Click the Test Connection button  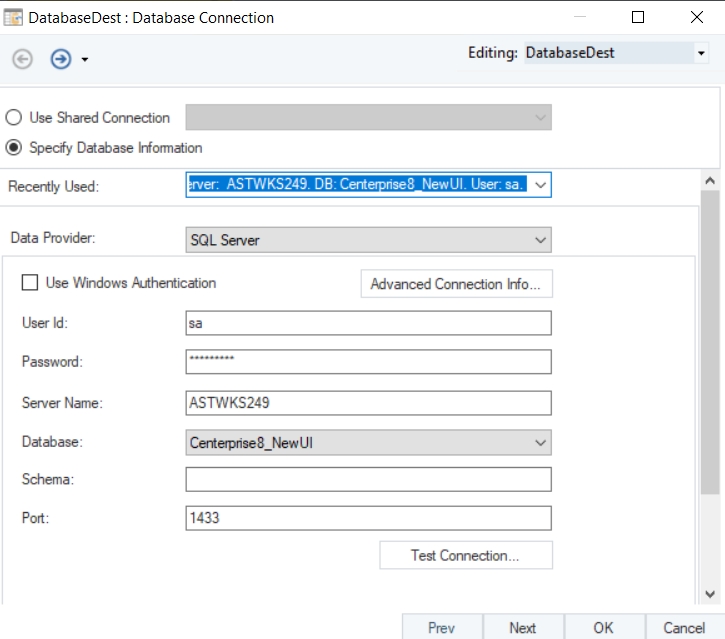click(x=465, y=555)
